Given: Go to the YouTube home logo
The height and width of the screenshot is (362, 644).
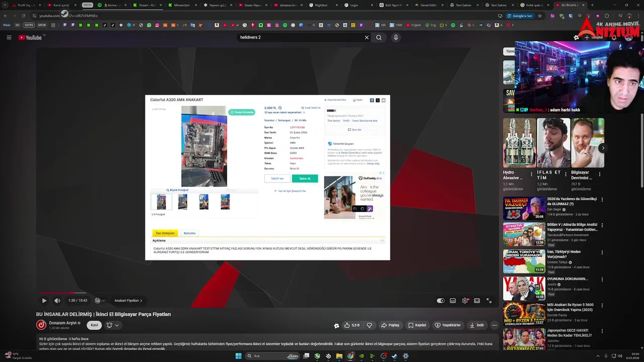Looking at the screenshot, I should click(31, 37).
